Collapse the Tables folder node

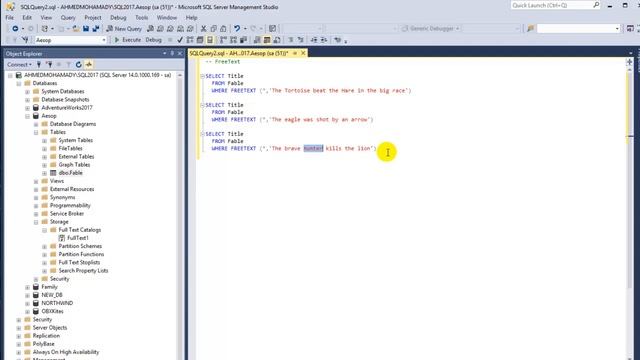coord(36,132)
